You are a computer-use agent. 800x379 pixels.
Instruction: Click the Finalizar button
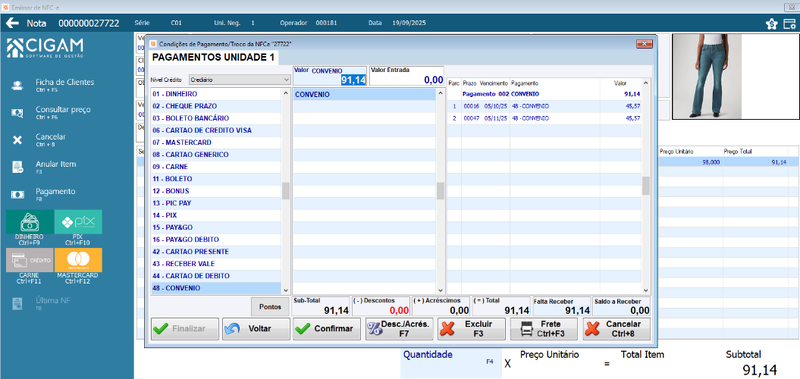(x=185, y=329)
